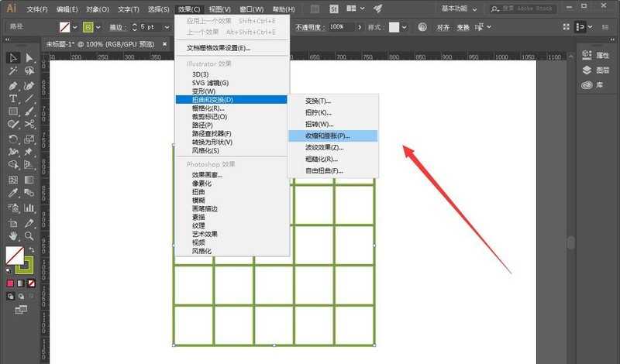Select the Symbol Sprayer tool
Image resolution: width=620 pixels, height=364 pixels.
[x=13, y=208]
